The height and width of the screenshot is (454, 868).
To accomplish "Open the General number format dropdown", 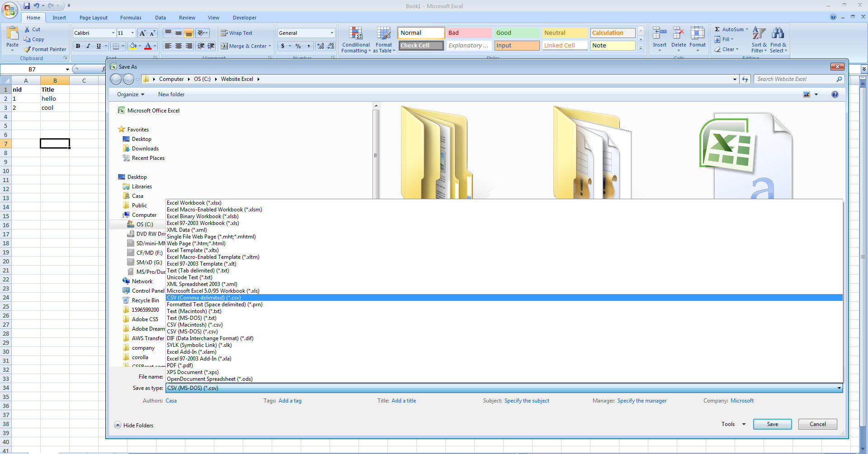I will (332, 33).
